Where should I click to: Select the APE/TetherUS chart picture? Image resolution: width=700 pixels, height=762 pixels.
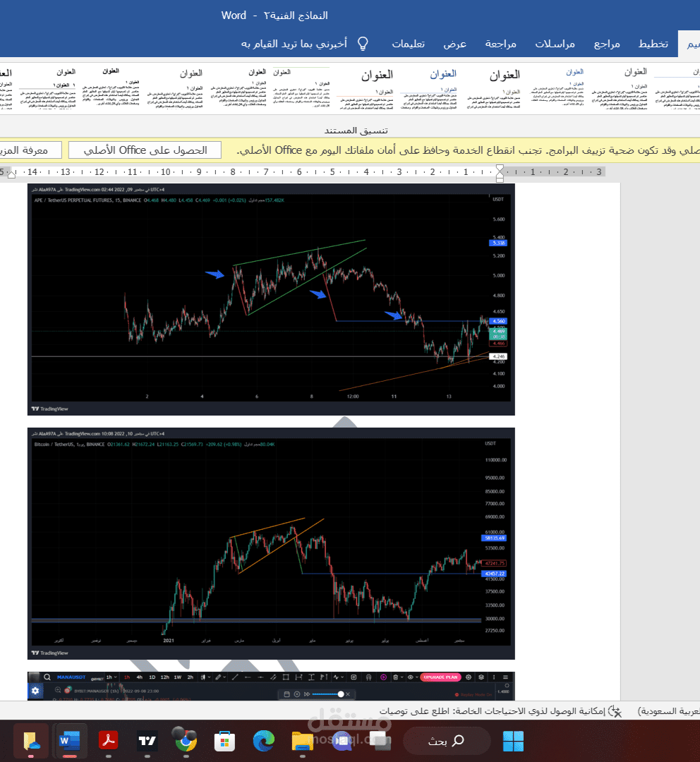click(x=271, y=299)
